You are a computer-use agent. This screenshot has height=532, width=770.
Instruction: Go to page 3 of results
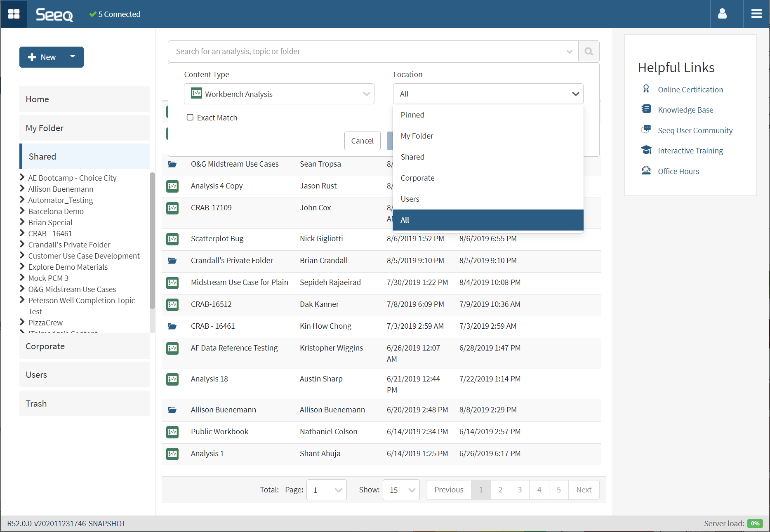(519, 490)
